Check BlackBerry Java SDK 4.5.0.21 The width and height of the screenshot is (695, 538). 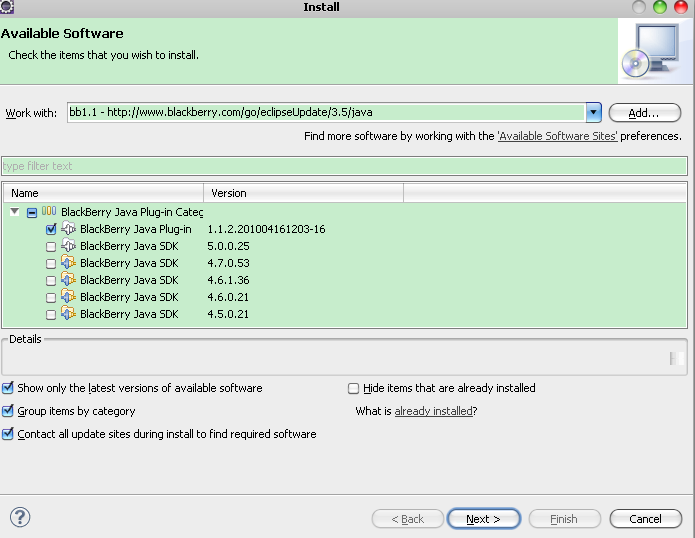click(51, 315)
